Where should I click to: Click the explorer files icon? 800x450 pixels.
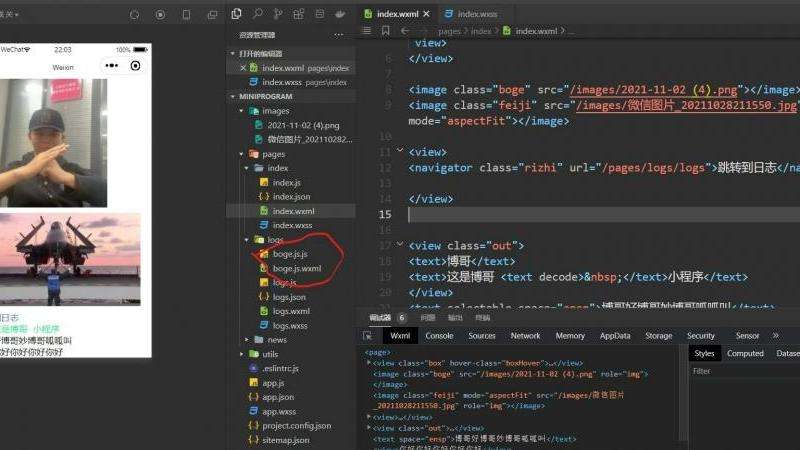236,14
